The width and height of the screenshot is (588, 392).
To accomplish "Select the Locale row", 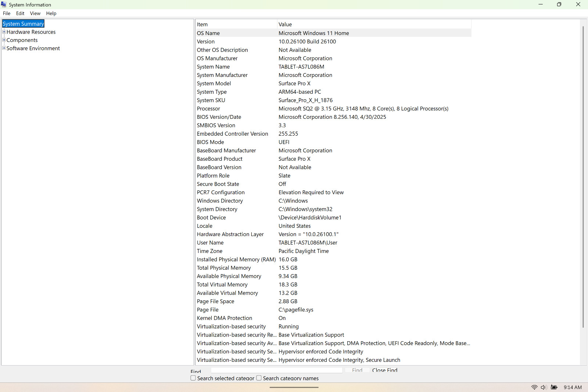I will pos(333,226).
